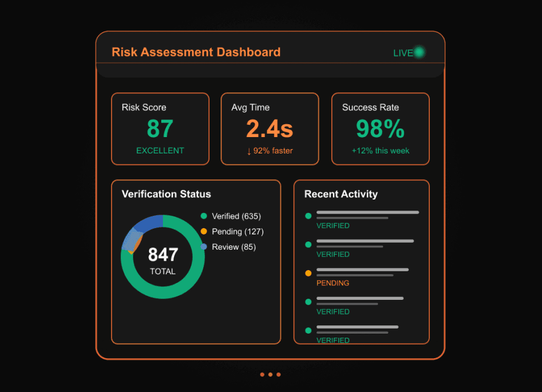
Task: Click the LIVE label in the header
Action: [x=403, y=53]
